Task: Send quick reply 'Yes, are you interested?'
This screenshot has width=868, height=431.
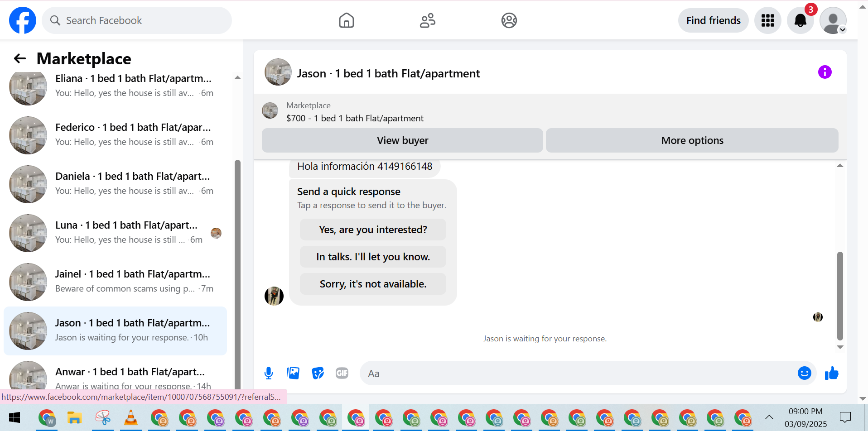Action: [373, 230]
